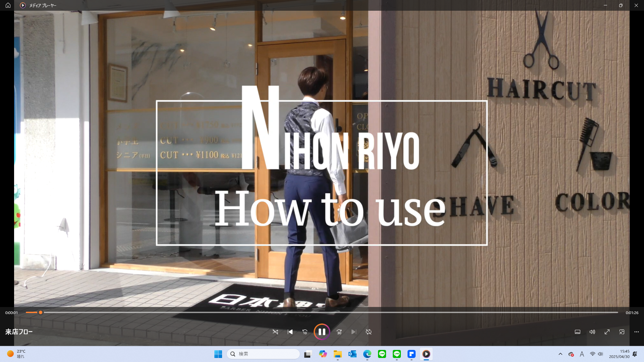Image resolution: width=644 pixels, height=362 pixels.
Task: Toggle repeat mode
Action: (x=369, y=332)
